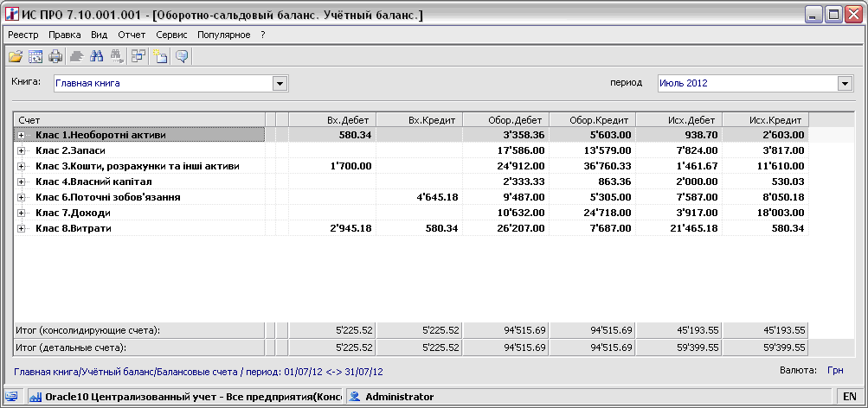Click the Обор.Кредит column header
The image size is (868, 408).
click(592, 119)
